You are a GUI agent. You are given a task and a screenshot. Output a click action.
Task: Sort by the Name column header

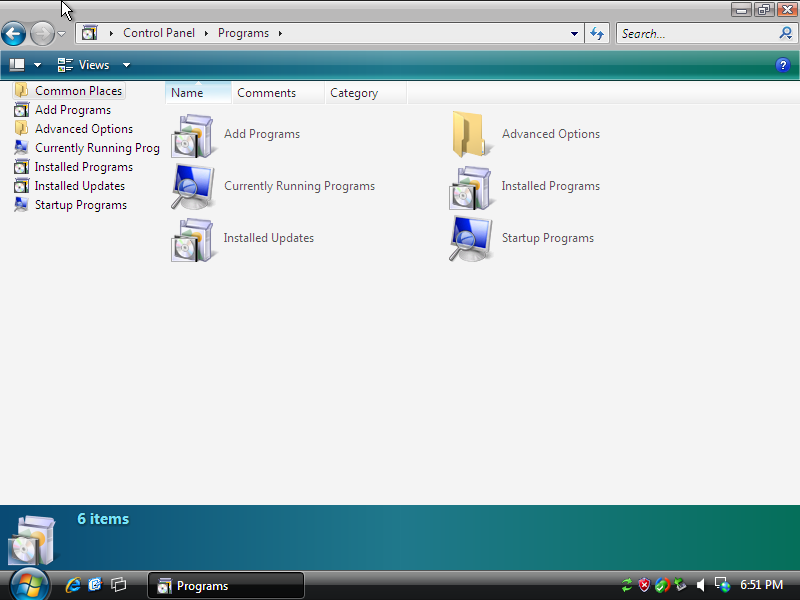(x=198, y=93)
